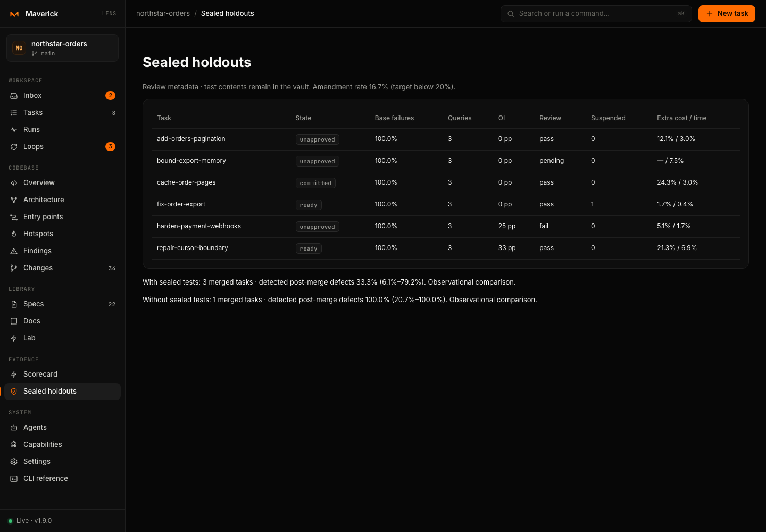Open the Hotspots flame icon
Image resolution: width=766 pixels, height=532 pixels.
pyautogui.click(x=14, y=234)
